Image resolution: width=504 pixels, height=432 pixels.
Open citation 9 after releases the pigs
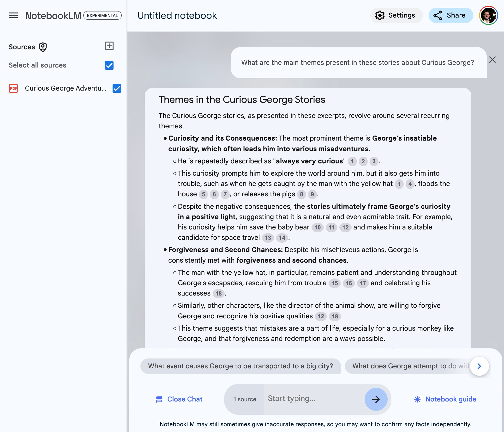click(x=312, y=194)
